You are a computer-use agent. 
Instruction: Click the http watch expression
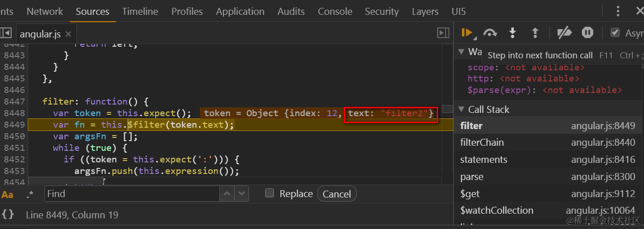tap(523, 79)
